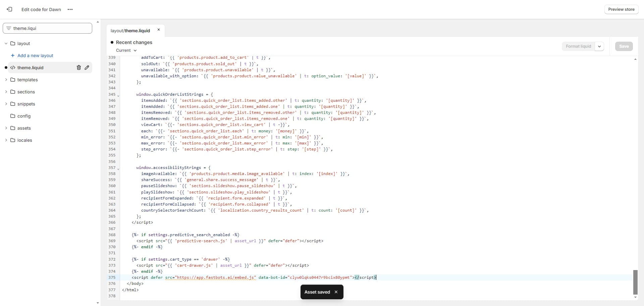Screen dimensions: 644x306
Task: Open the Format liquid dropdown arrow
Action: point(599,46)
